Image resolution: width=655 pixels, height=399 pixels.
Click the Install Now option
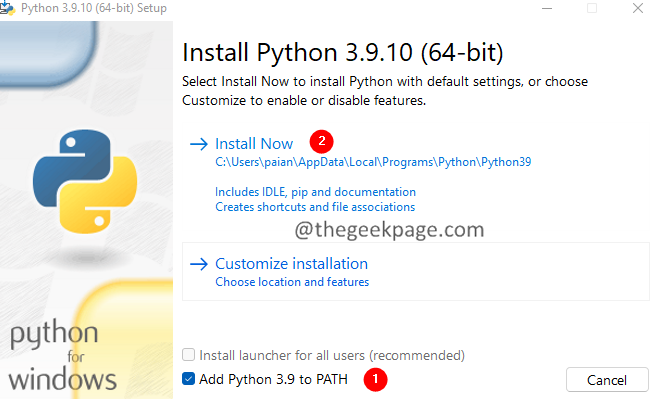pyautogui.click(x=254, y=144)
